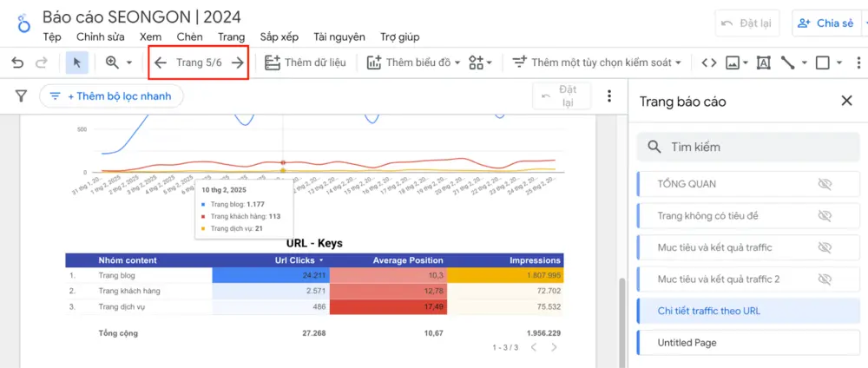Toggle visibility of Muc tiêu và kết quả traffic 2

tap(825, 279)
